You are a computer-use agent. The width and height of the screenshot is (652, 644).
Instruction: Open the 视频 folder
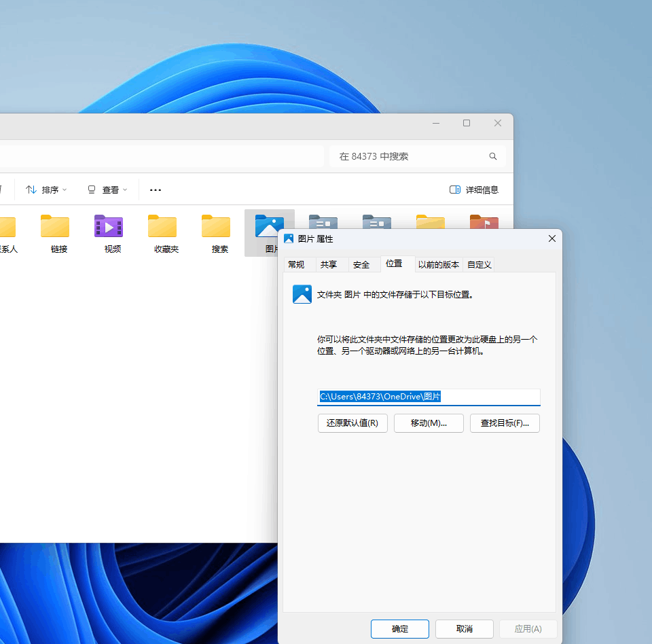pos(109,233)
